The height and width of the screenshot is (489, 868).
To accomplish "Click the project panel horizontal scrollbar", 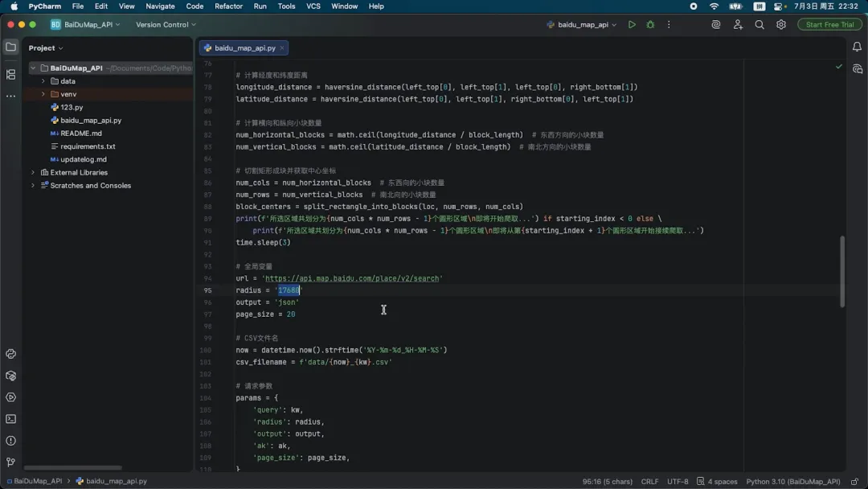I will [x=72, y=468].
